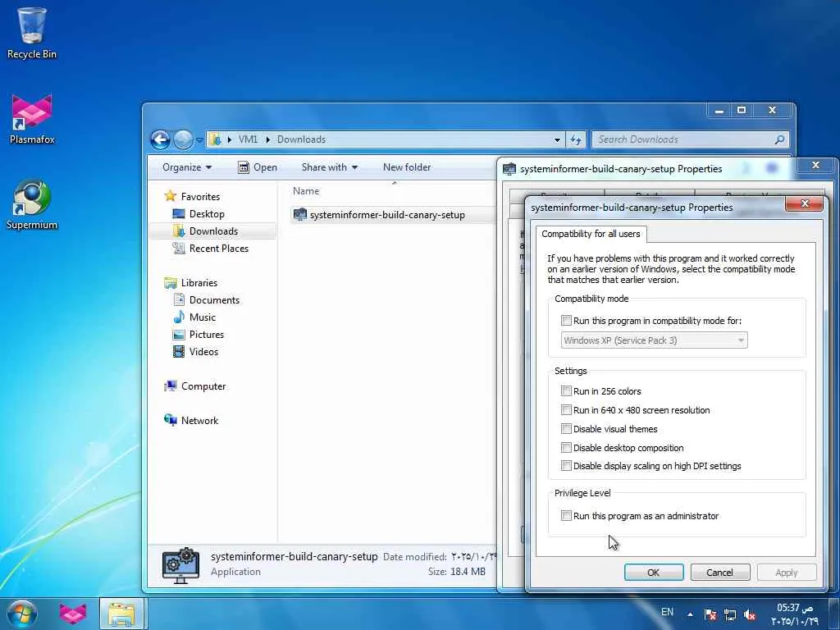Switch to the Explorer taskbar button
840x630 pixels.
121,614
